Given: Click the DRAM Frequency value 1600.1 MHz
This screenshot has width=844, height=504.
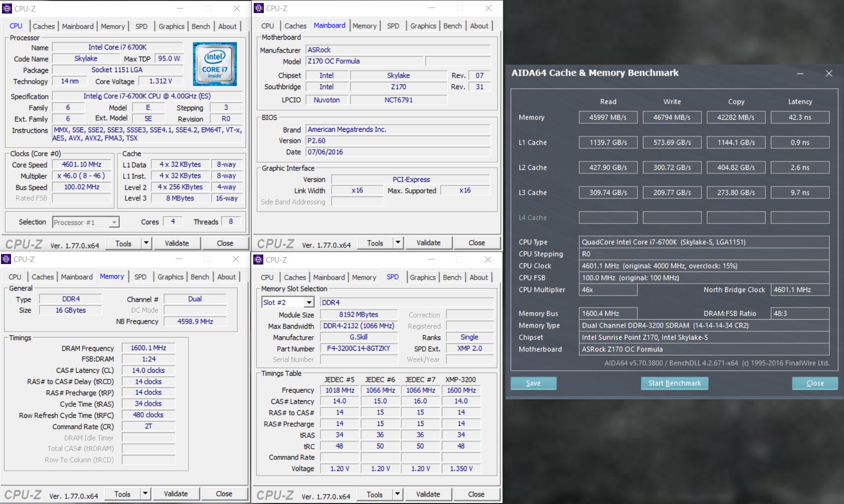Looking at the screenshot, I should point(148,348).
